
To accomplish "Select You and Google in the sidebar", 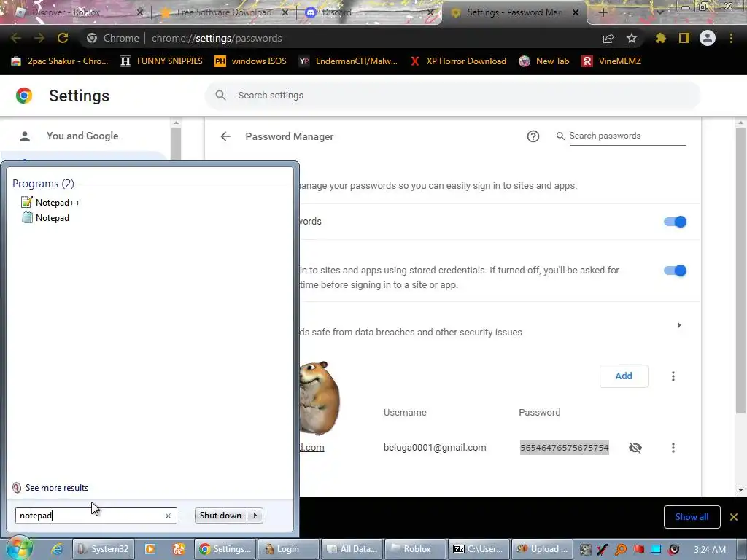I will click(x=82, y=136).
